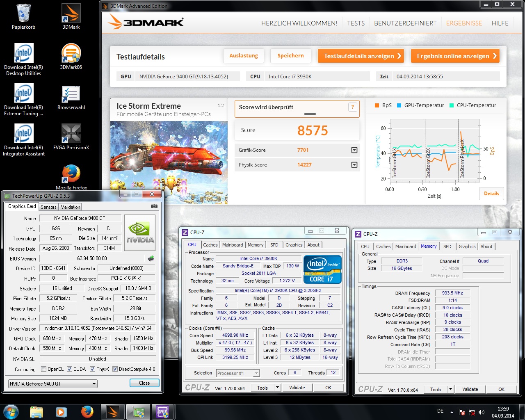Open the EVGA PrecisionX shortcut
Viewport: 525px width, 420px height.
pyautogui.click(x=71, y=137)
